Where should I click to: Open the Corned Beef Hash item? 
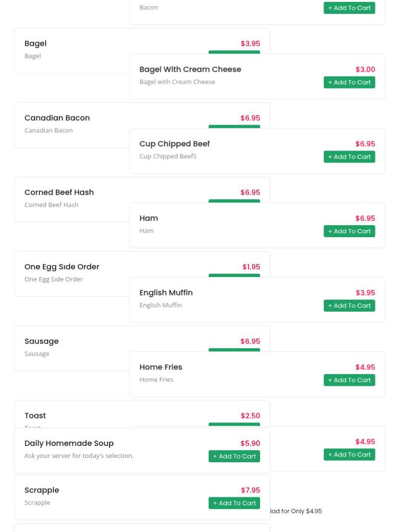59,192
